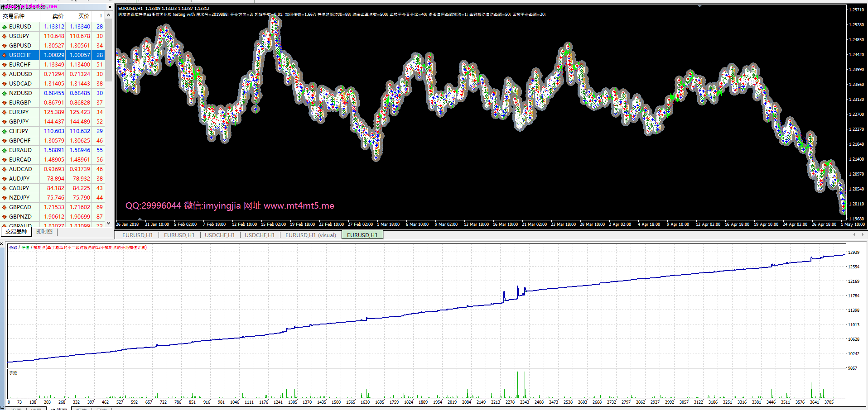The image size is (868, 410).
Task: Click GBPNZD spread value 87
Action: 100,217
